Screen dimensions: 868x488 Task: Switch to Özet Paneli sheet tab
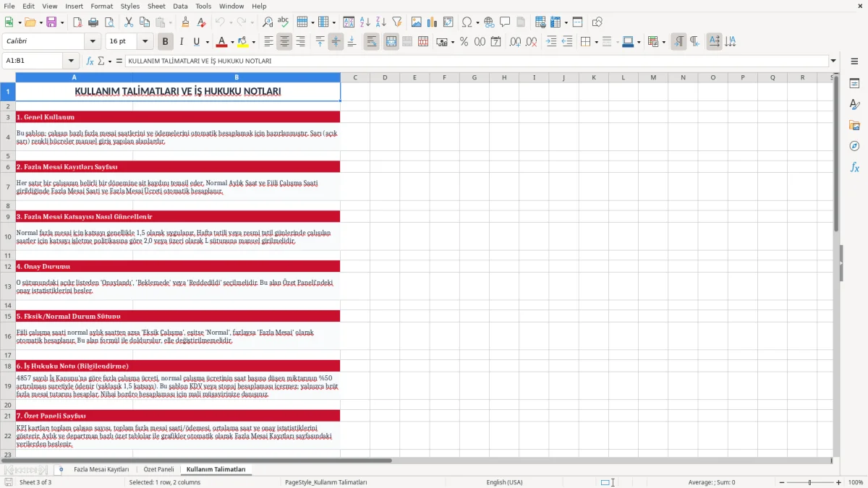[158, 469]
